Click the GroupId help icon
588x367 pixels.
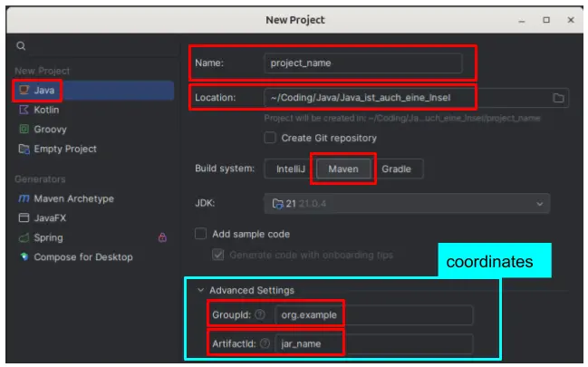260,314
